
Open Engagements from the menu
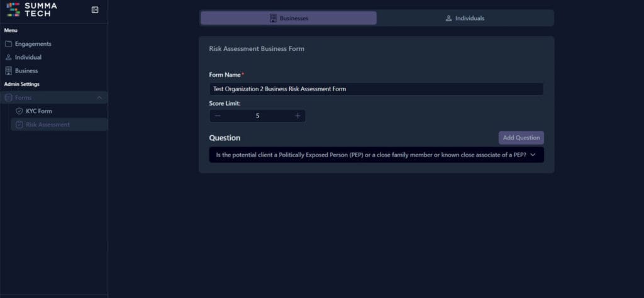tap(33, 44)
